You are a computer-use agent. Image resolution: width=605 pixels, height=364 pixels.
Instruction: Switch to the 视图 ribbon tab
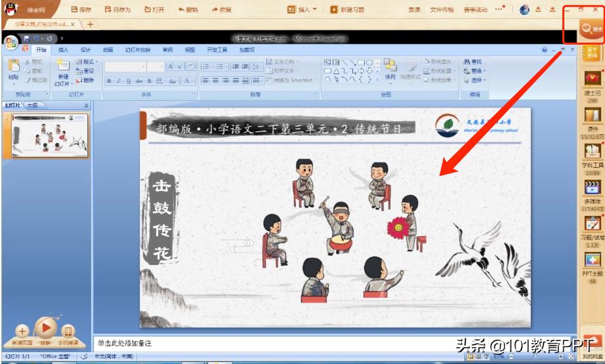(x=190, y=50)
